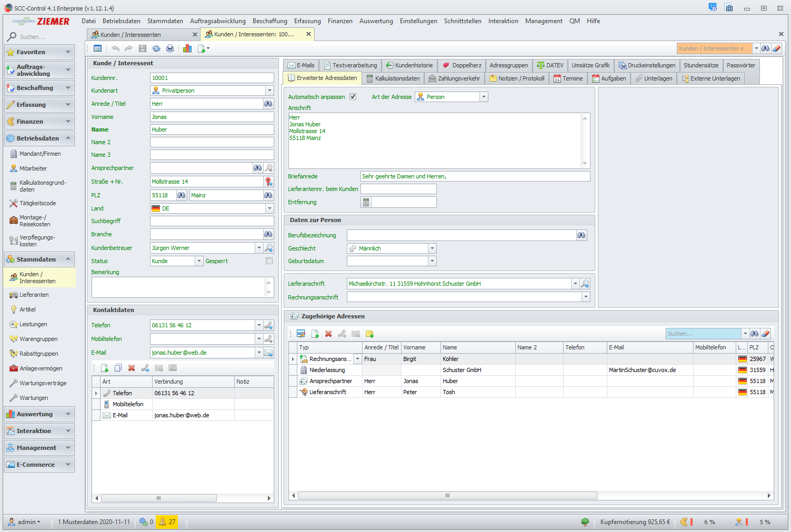Click the Briefanrede input field
The height and width of the screenshot is (532, 791).
click(x=475, y=176)
